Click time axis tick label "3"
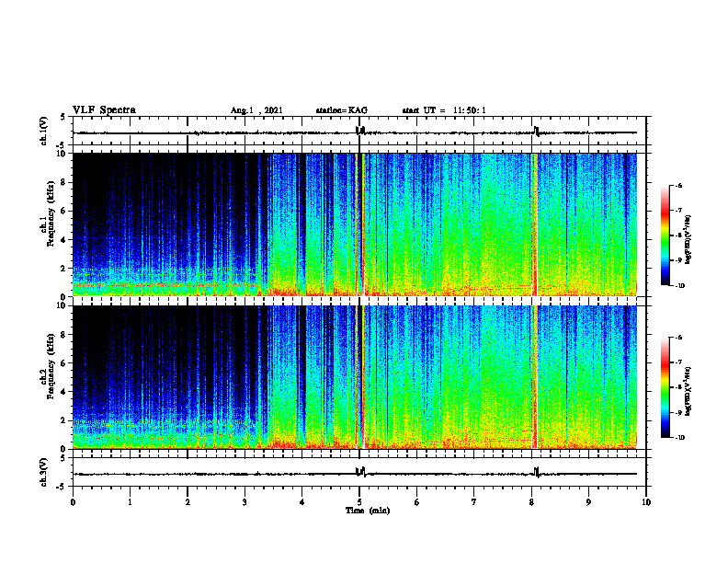 pyautogui.click(x=245, y=502)
